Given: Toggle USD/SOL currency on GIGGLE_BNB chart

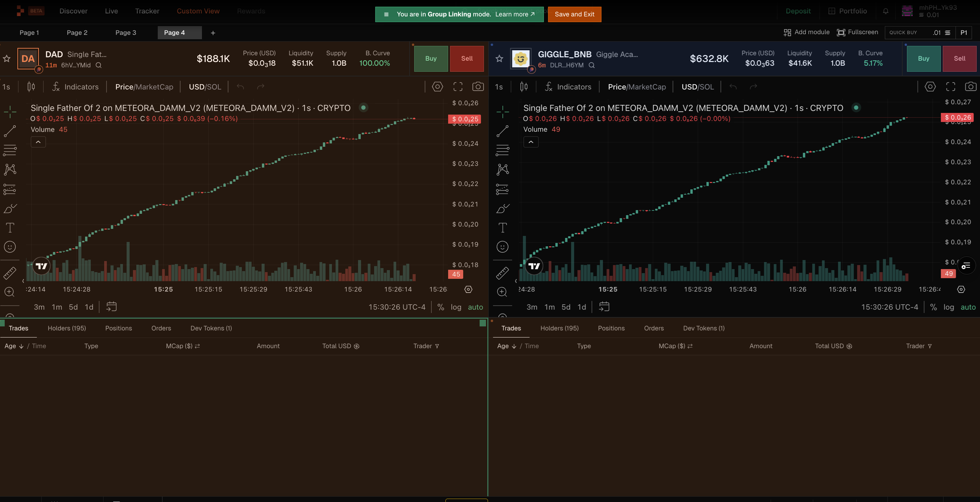Looking at the screenshot, I should [697, 87].
